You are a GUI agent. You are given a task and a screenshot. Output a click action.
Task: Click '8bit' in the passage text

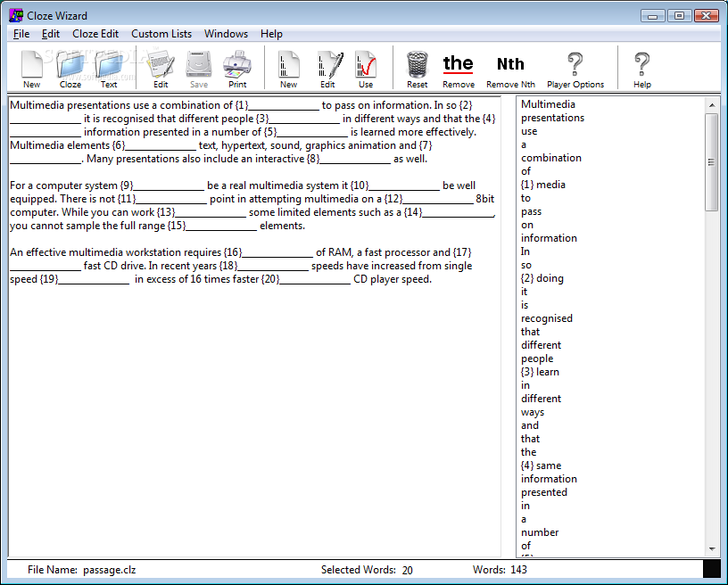pyautogui.click(x=484, y=199)
